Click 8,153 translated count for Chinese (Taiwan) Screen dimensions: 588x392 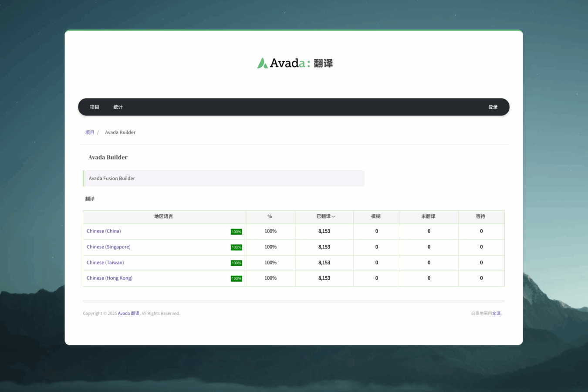click(324, 263)
